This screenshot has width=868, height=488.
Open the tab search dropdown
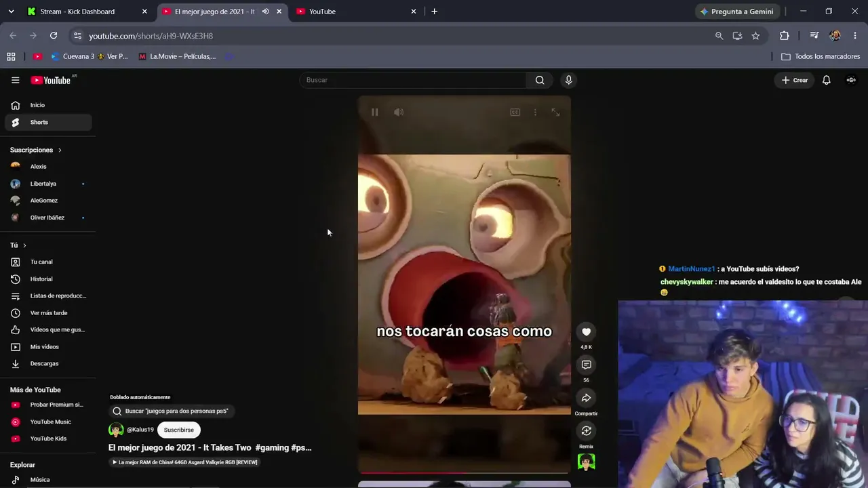(x=11, y=12)
